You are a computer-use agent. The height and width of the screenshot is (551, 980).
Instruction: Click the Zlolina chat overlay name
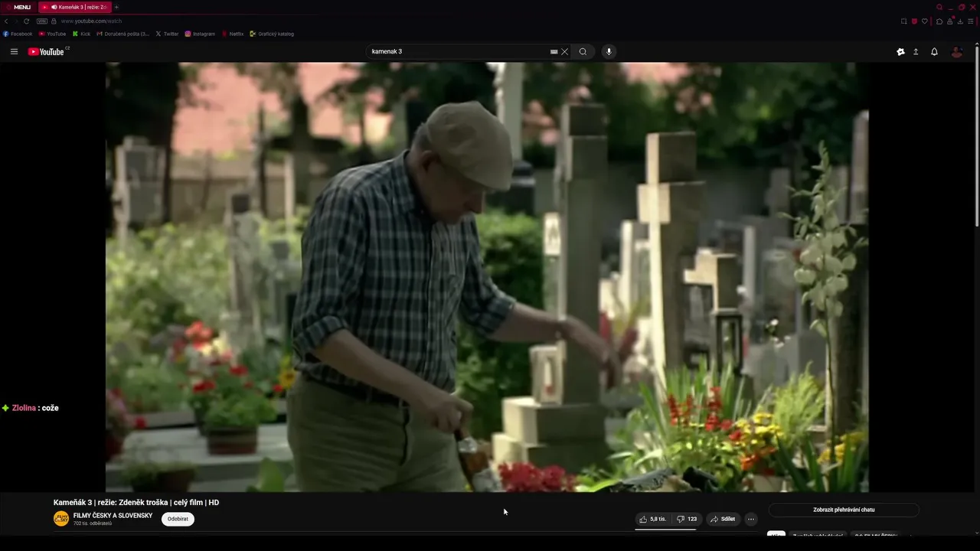pos(24,408)
